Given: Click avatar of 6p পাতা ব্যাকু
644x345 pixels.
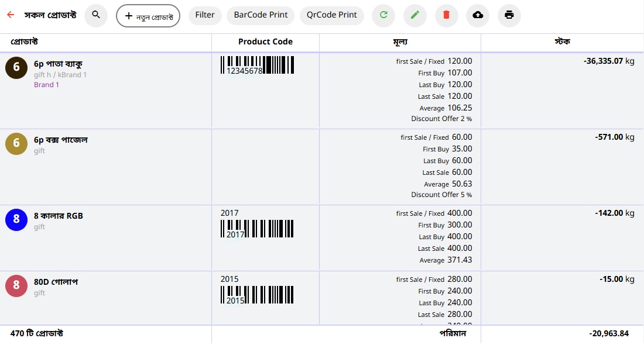Looking at the screenshot, I should (x=16, y=68).
